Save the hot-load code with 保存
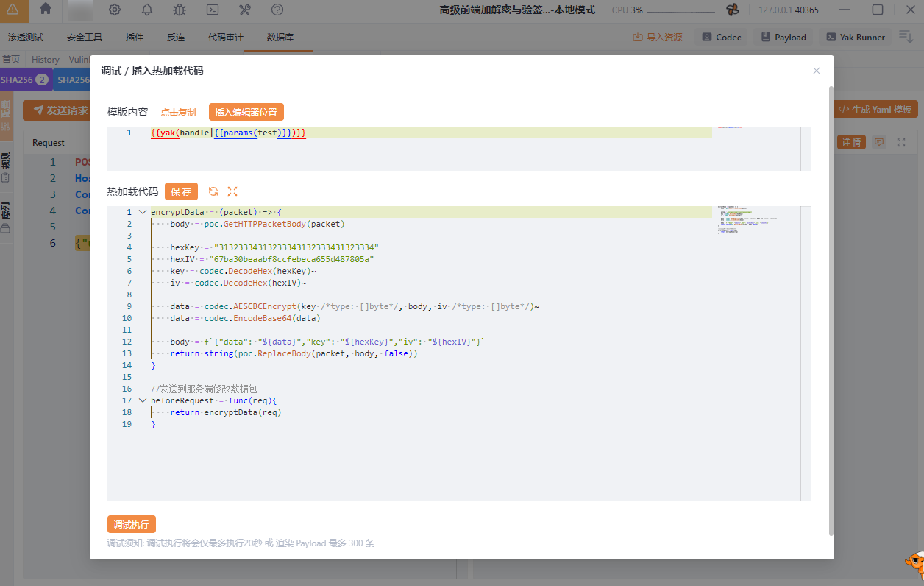Image resolution: width=924 pixels, height=586 pixels. pyautogui.click(x=181, y=191)
